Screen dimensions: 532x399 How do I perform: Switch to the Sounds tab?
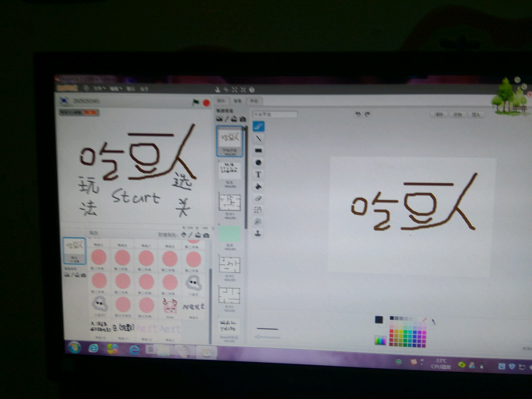click(x=254, y=101)
